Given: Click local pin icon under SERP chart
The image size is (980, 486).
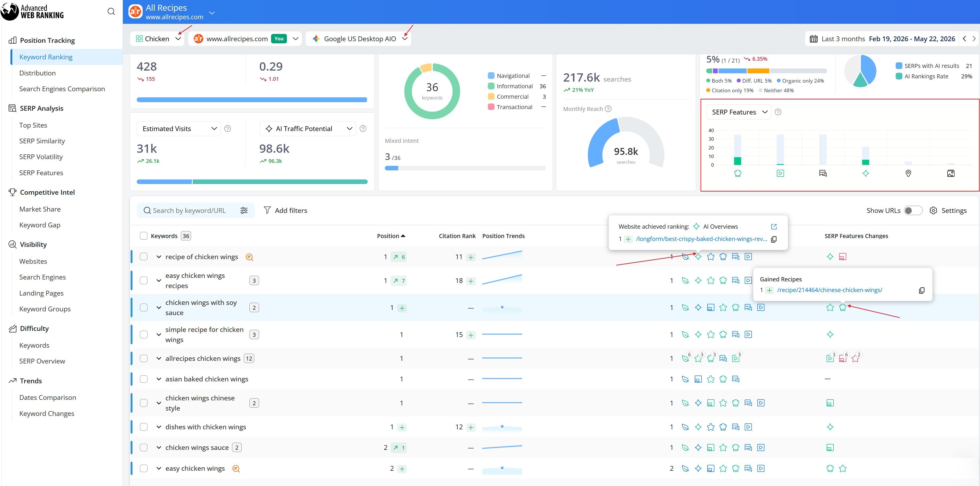Looking at the screenshot, I should [x=908, y=173].
